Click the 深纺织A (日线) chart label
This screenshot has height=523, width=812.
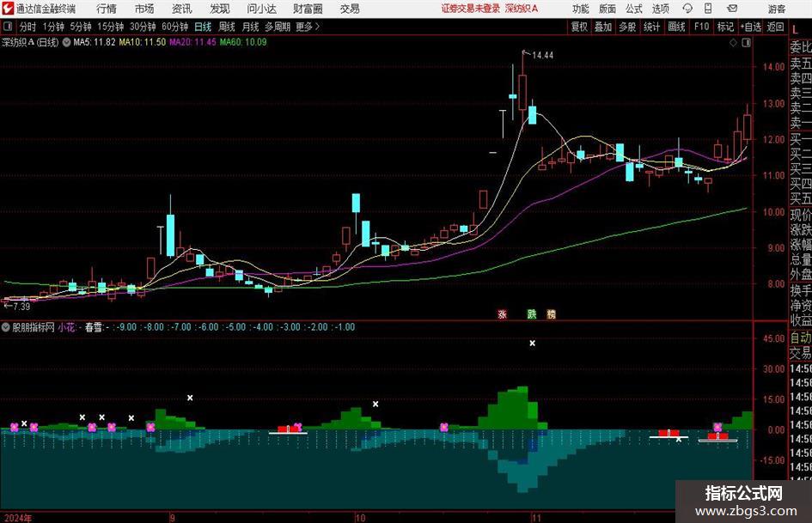(30, 42)
